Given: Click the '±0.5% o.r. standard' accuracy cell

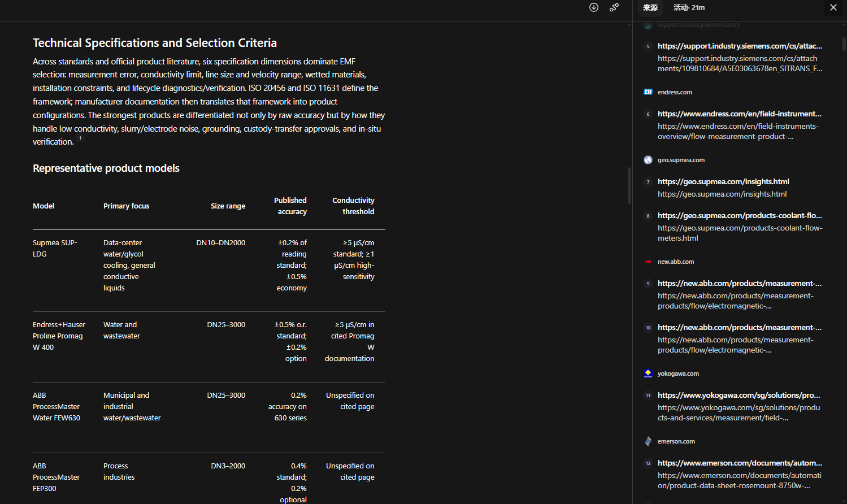Looking at the screenshot, I should pos(290,342).
